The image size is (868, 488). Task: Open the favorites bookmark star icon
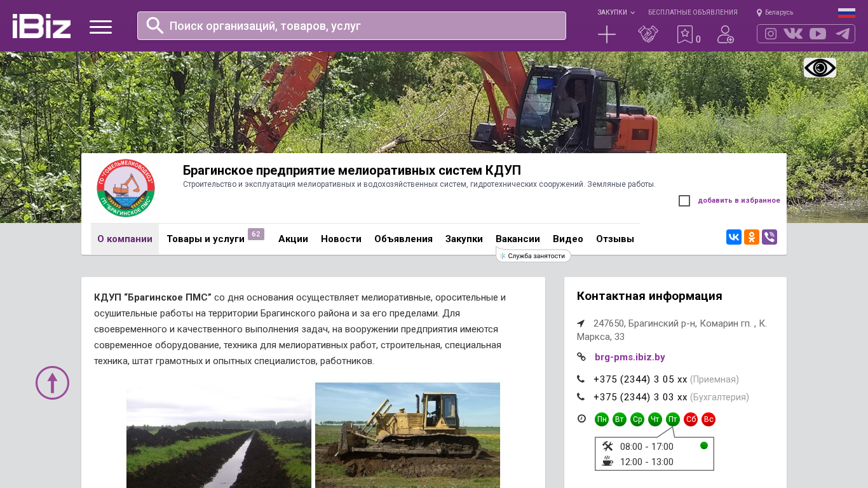coord(684,34)
